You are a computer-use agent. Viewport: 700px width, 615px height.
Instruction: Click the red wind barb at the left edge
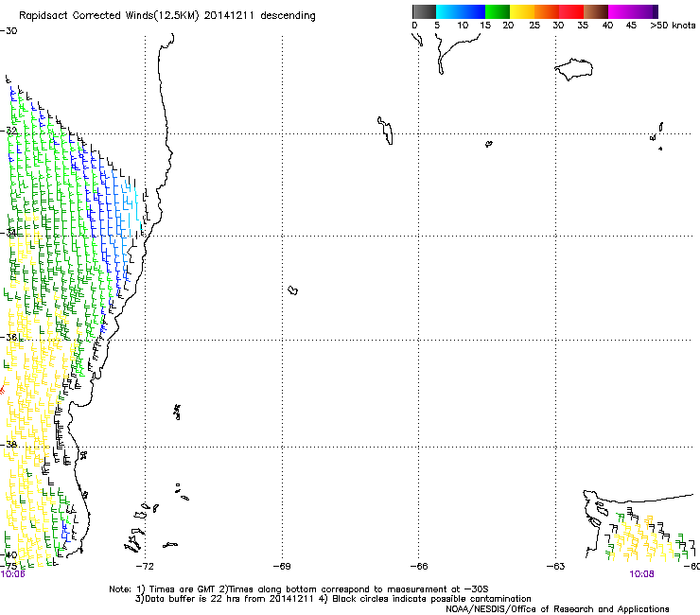point(2,390)
